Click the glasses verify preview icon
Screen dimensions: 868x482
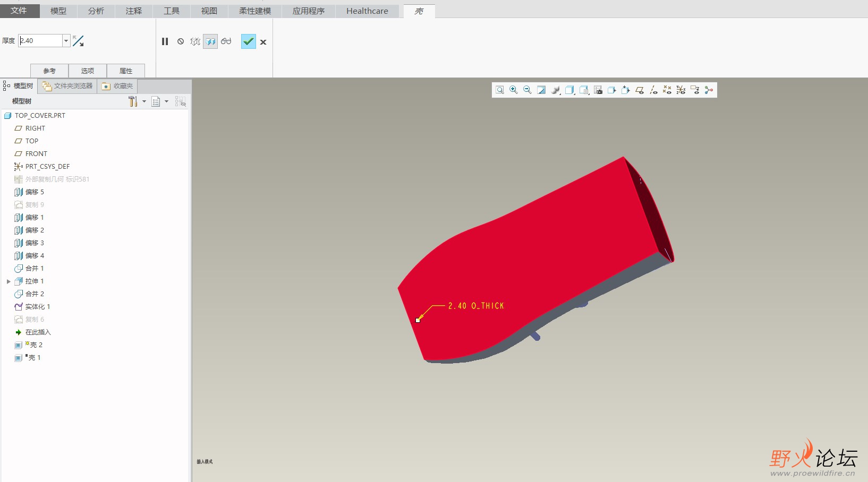tap(226, 41)
